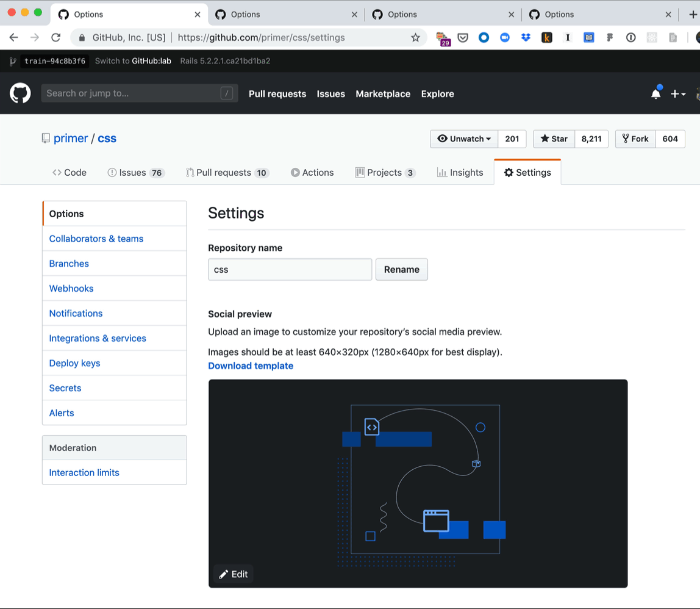The height and width of the screenshot is (609, 700).
Task: Open the 1Password extension icon
Action: point(630,37)
